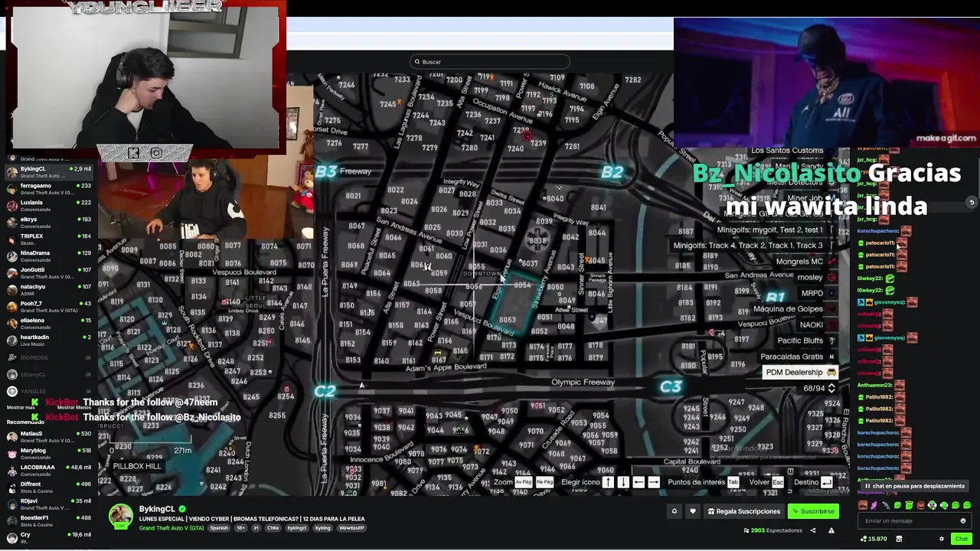Click the Destino enter key icon
This screenshot has height=551, width=980.
click(827, 482)
